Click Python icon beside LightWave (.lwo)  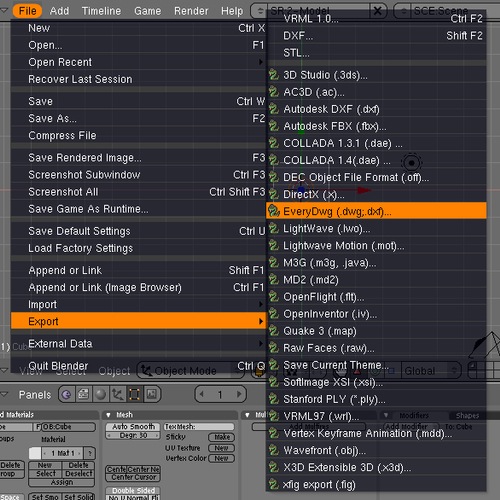pyautogui.click(x=274, y=228)
